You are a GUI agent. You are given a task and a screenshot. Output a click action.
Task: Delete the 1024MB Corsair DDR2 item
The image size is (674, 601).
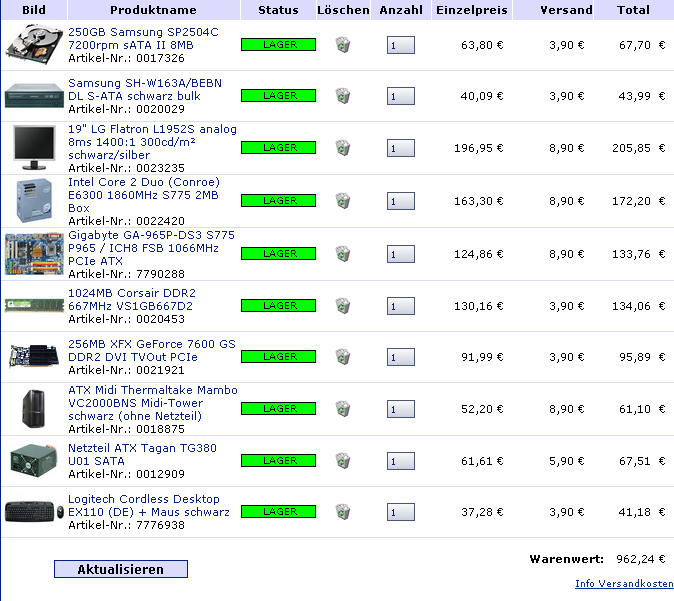343,306
